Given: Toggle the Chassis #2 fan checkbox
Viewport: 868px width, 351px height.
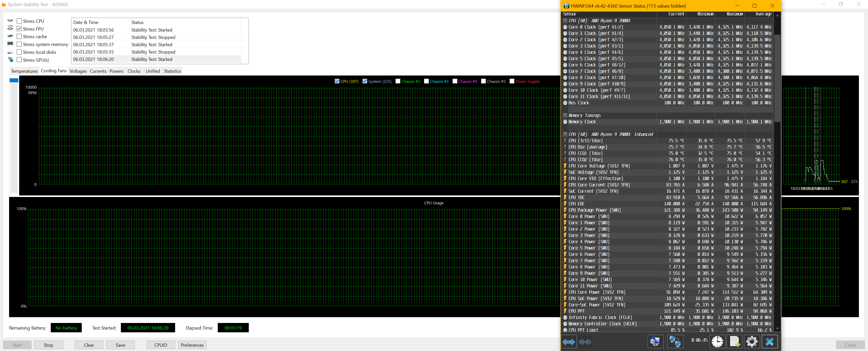Looking at the screenshot, I should point(398,81).
